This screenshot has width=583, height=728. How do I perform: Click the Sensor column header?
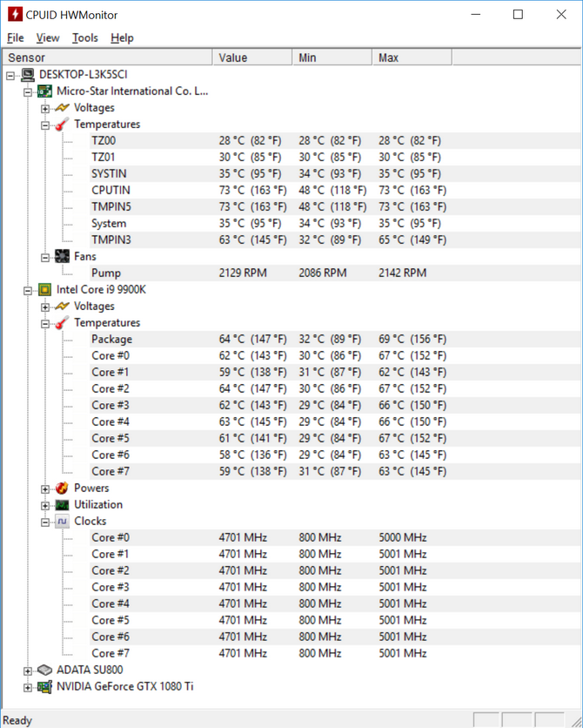pyautogui.click(x=108, y=57)
